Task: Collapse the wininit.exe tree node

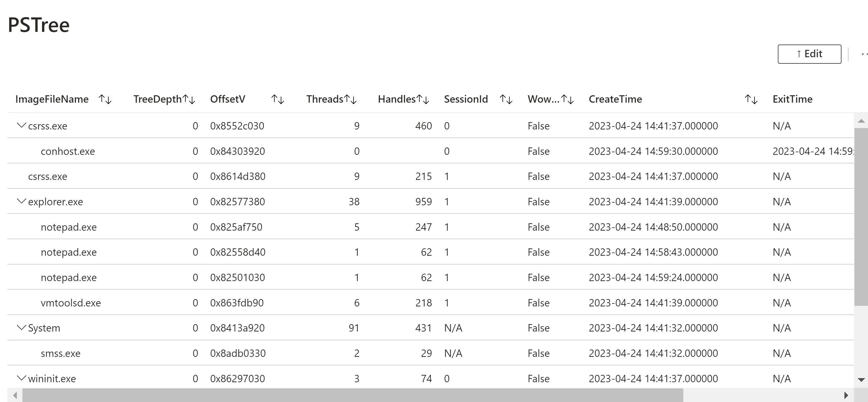Action: (x=21, y=378)
